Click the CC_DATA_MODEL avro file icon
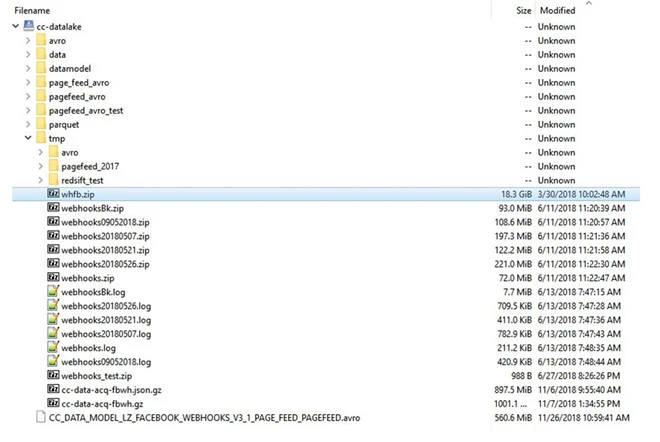 (x=40, y=417)
